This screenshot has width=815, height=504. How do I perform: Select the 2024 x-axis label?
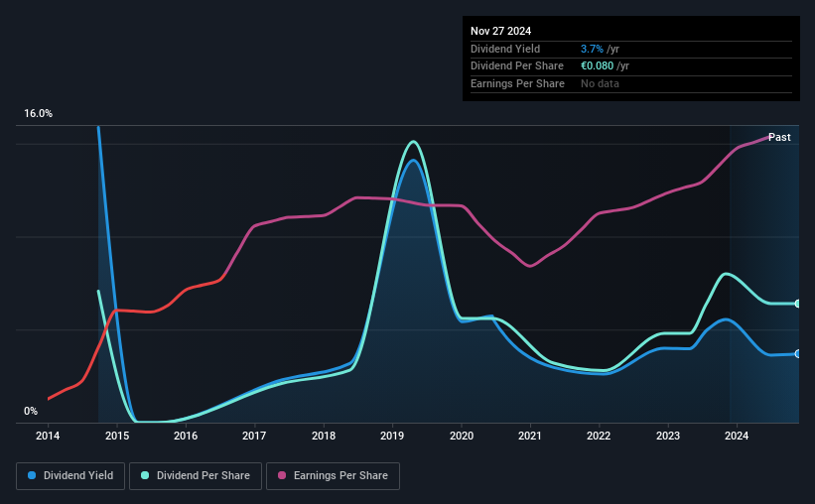click(737, 436)
